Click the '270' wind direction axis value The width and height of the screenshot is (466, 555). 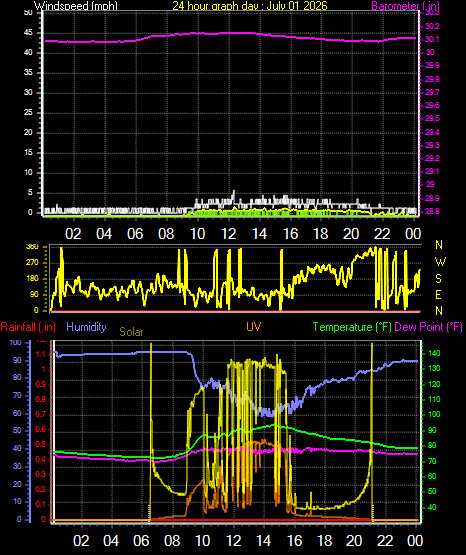(32, 263)
